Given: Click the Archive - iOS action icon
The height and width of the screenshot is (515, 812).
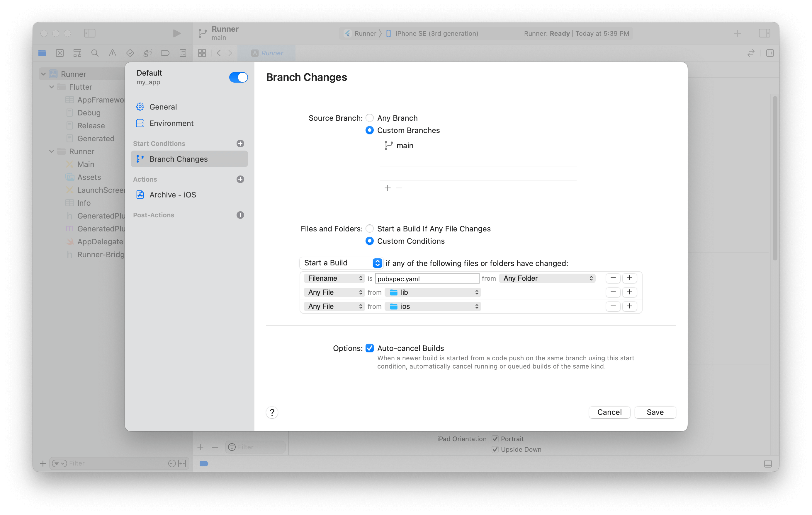Looking at the screenshot, I should [x=140, y=195].
